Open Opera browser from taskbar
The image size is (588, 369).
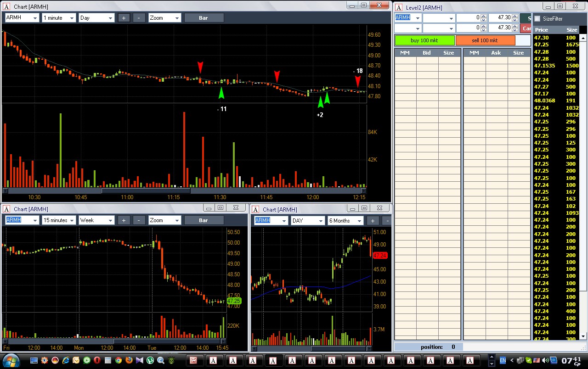click(97, 360)
